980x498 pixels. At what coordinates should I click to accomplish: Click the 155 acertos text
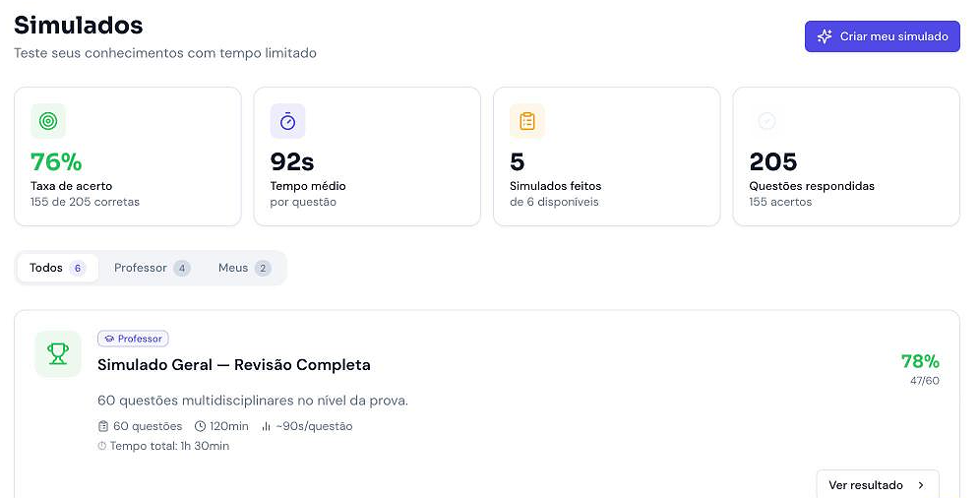pos(780,202)
